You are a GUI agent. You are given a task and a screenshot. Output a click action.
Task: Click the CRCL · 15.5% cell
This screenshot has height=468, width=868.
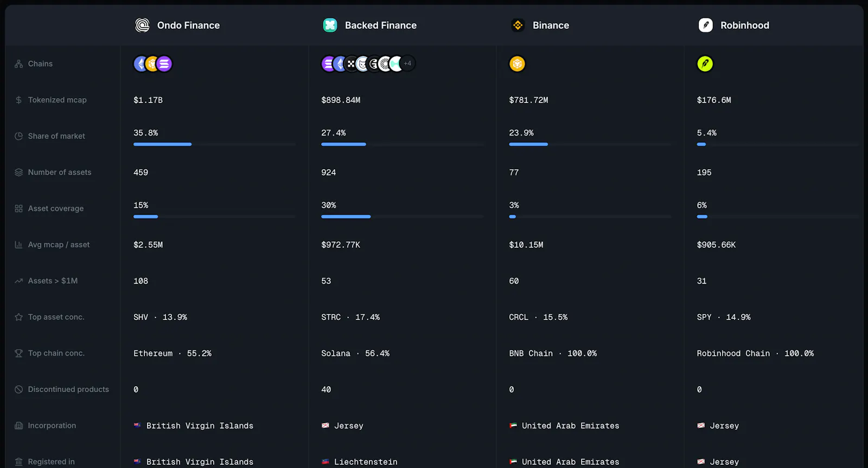pos(538,317)
